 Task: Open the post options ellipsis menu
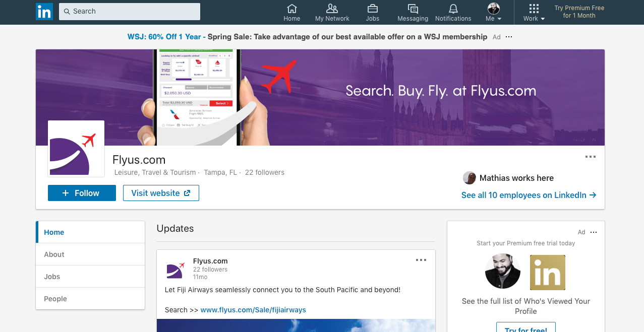click(x=421, y=260)
